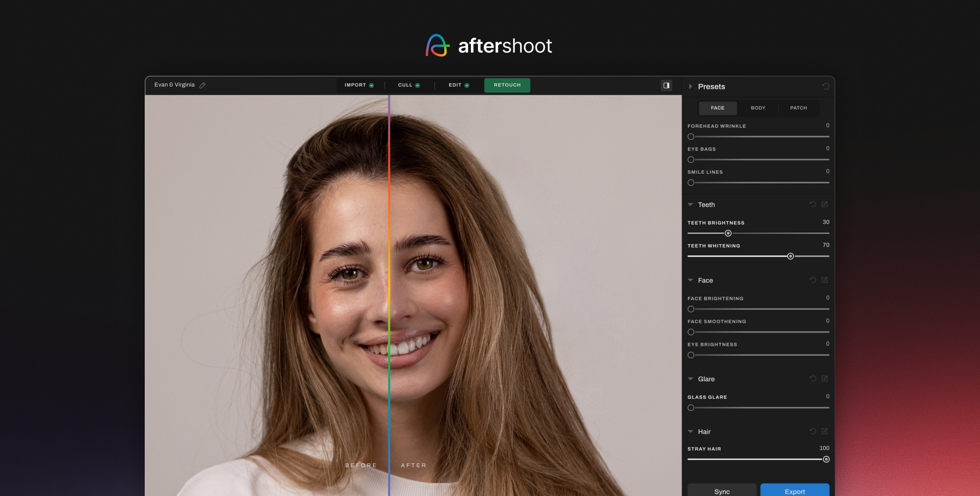
Task: Click the Teeth Whitening slider handle
Action: point(790,256)
